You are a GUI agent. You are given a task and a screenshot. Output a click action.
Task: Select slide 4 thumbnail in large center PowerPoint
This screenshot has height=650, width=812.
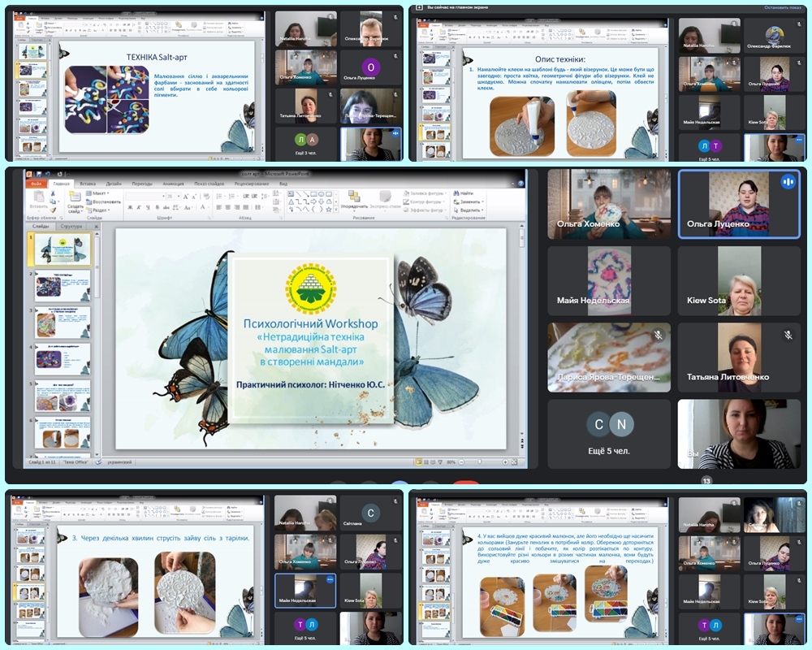pyautogui.click(x=63, y=359)
